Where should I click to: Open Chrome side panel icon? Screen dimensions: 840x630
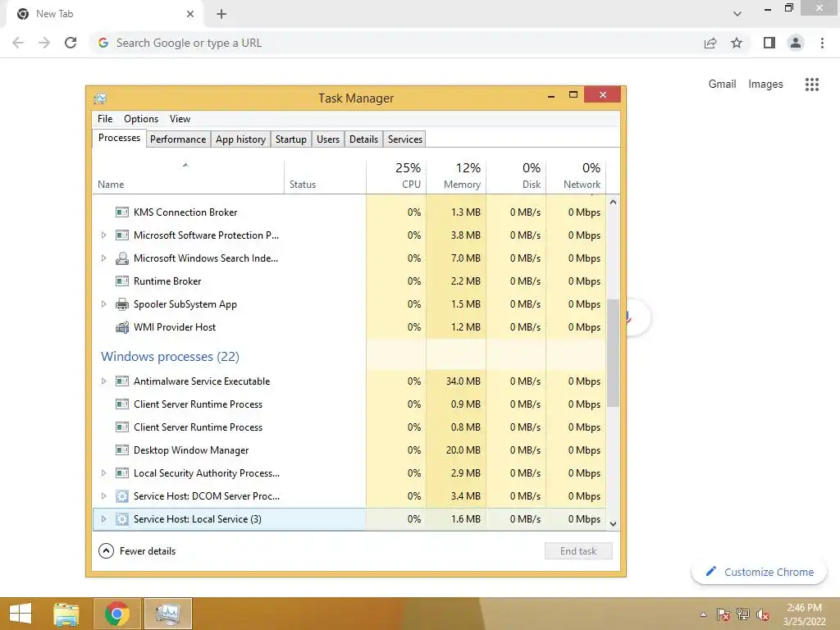click(769, 43)
